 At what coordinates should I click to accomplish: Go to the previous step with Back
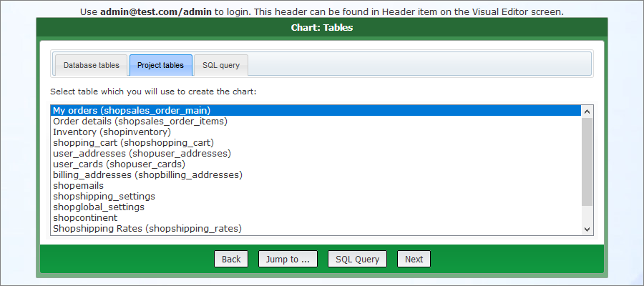click(231, 259)
